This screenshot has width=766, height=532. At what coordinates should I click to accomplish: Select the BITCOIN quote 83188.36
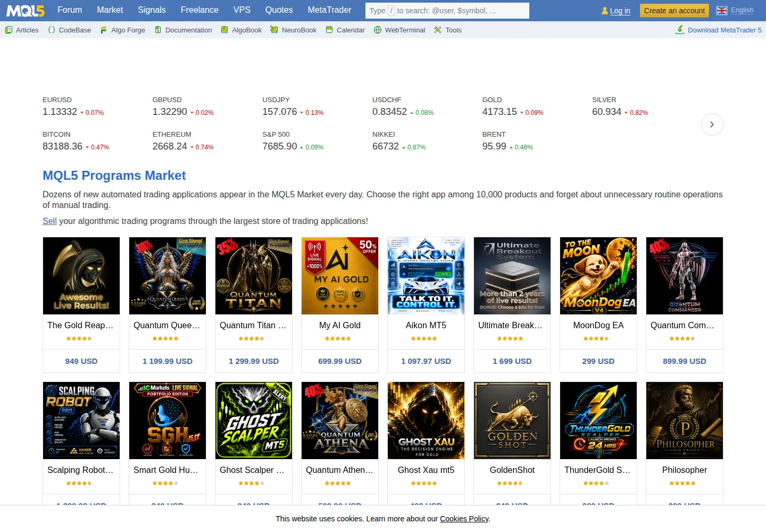62,146
